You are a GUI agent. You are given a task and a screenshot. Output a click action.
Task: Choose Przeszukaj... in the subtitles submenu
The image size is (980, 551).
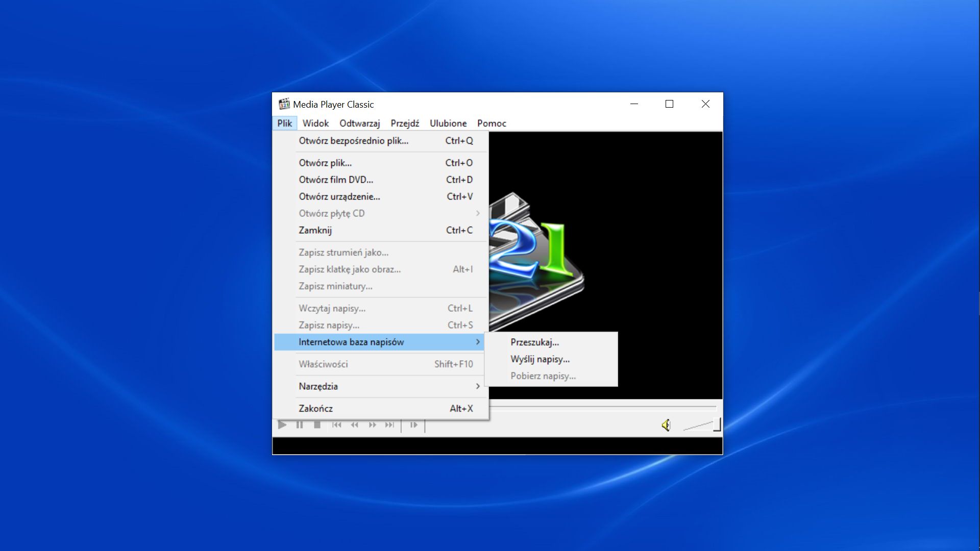click(x=551, y=342)
